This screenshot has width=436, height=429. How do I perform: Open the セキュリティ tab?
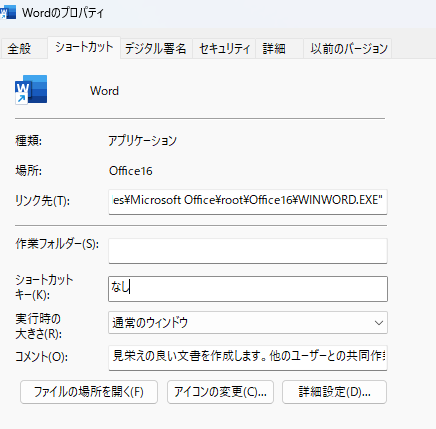tap(224, 49)
